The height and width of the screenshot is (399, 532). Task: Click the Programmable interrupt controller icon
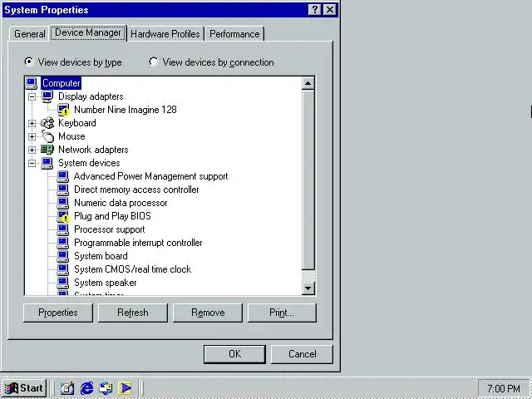[x=63, y=243]
